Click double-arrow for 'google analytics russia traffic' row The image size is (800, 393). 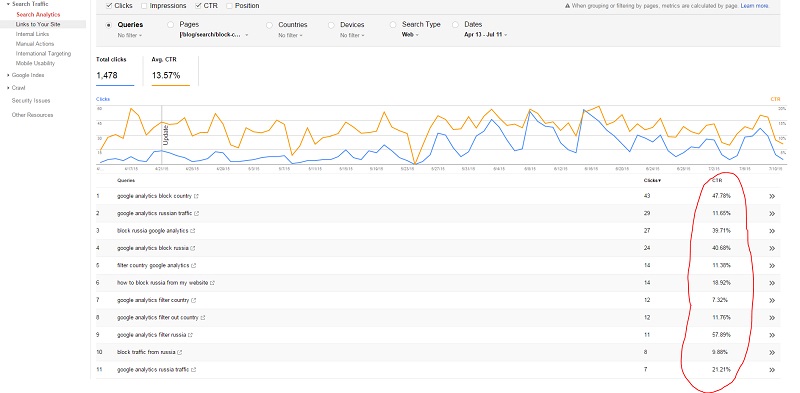click(772, 370)
